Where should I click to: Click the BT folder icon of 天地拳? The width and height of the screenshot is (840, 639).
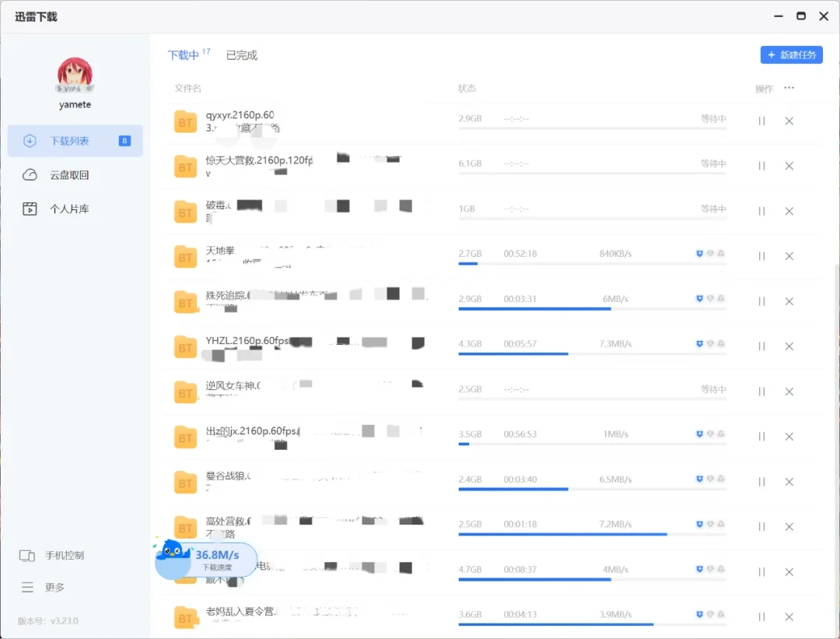[185, 257]
